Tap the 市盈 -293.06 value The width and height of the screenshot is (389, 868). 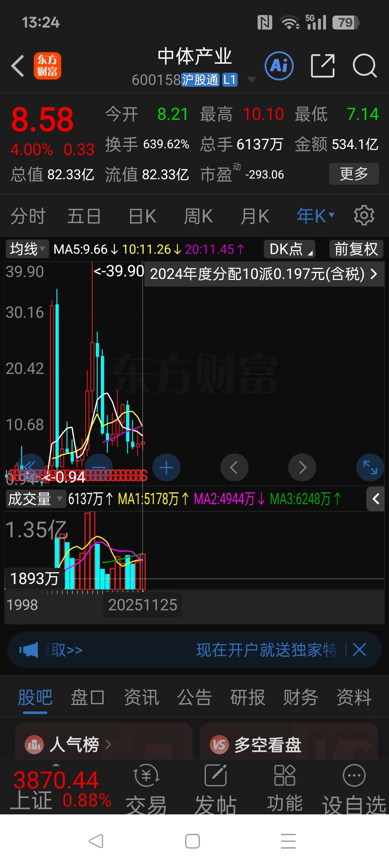click(x=264, y=175)
